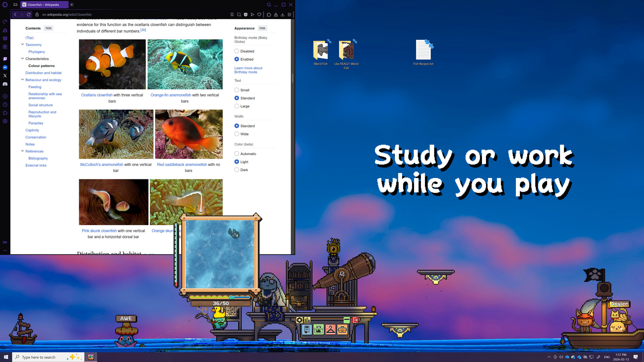644x362 pixels.
Task: Click the 36/50 aquarium capacity bar
Action: (220, 303)
